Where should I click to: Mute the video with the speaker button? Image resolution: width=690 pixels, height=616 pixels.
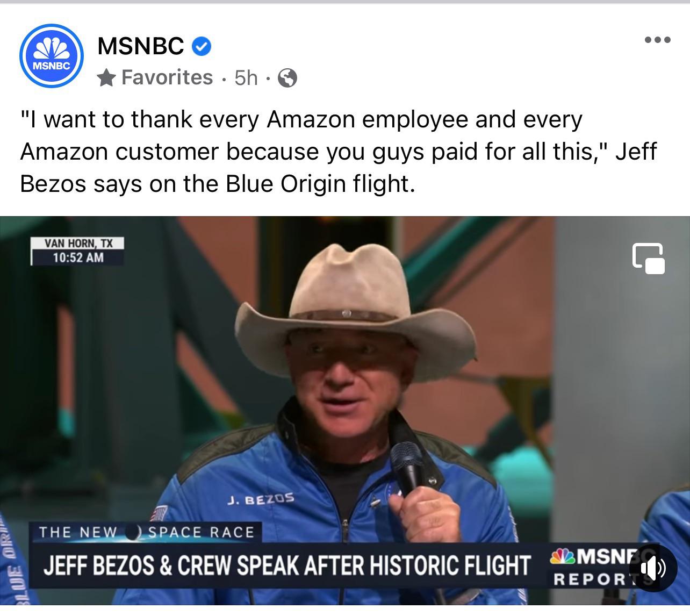pos(652,568)
